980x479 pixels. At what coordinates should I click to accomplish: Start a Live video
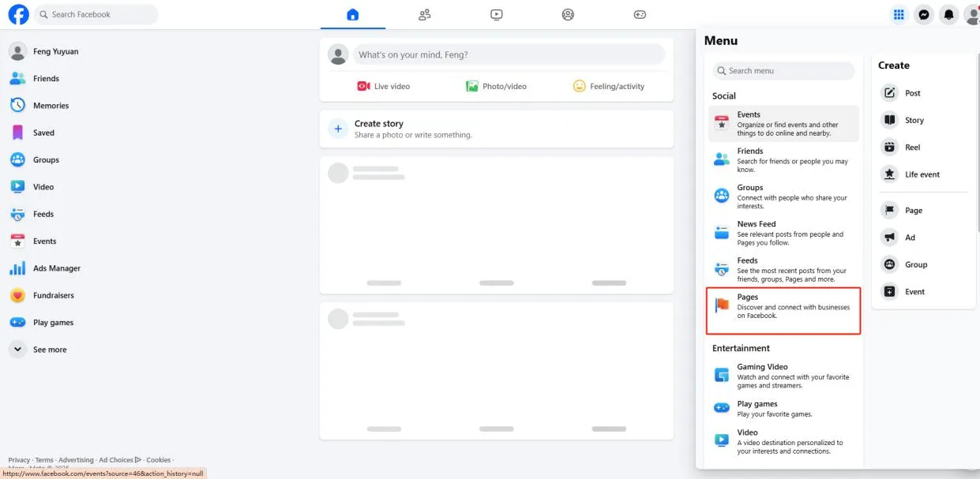pyautogui.click(x=384, y=86)
